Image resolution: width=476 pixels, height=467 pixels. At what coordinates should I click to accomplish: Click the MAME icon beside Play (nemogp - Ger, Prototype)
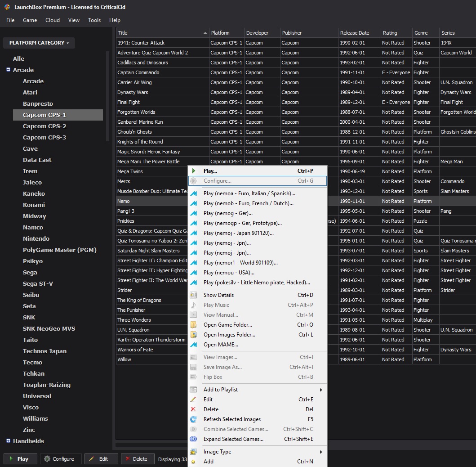pos(193,223)
